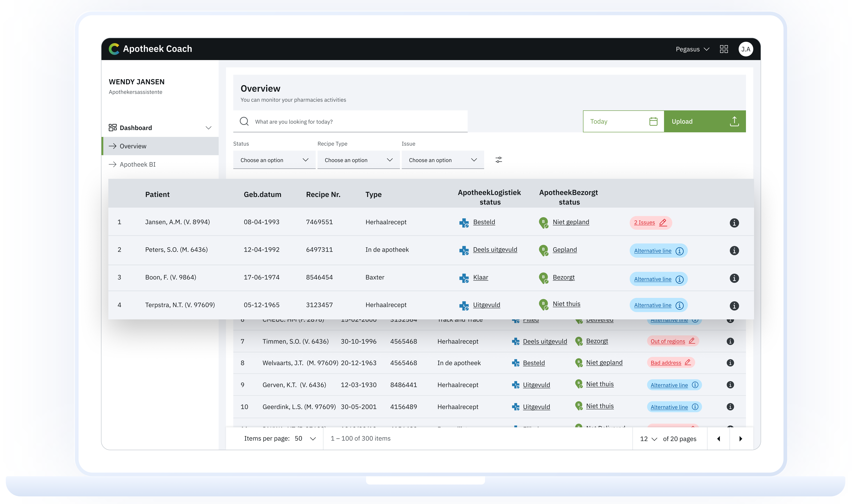Click the Today date field
Image resolution: width=852 pixels, height=504 pixels.
pyautogui.click(x=623, y=121)
